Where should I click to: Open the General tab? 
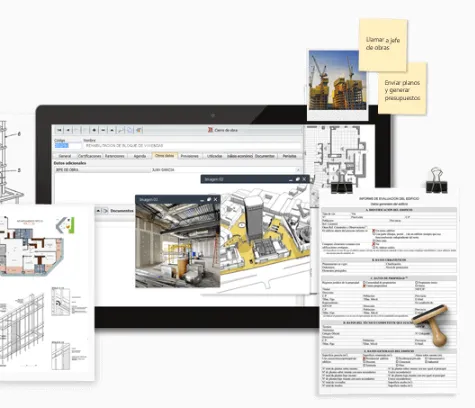click(x=65, y=156)
